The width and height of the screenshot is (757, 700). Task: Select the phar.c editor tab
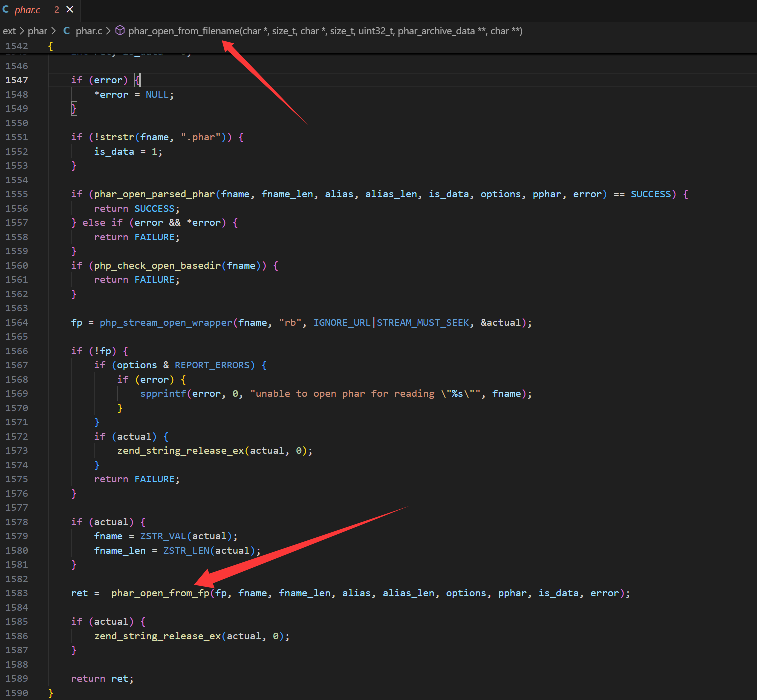coord(28,10)
